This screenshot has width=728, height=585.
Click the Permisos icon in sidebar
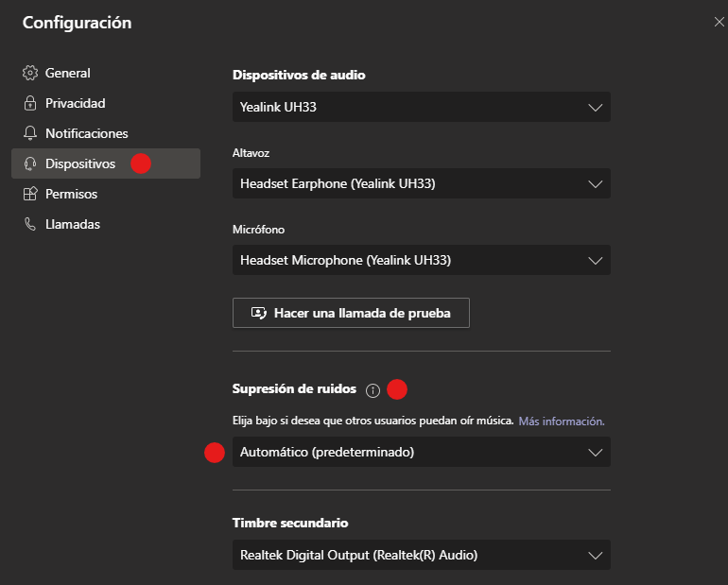pyautogui.click(x=29, y=194)
